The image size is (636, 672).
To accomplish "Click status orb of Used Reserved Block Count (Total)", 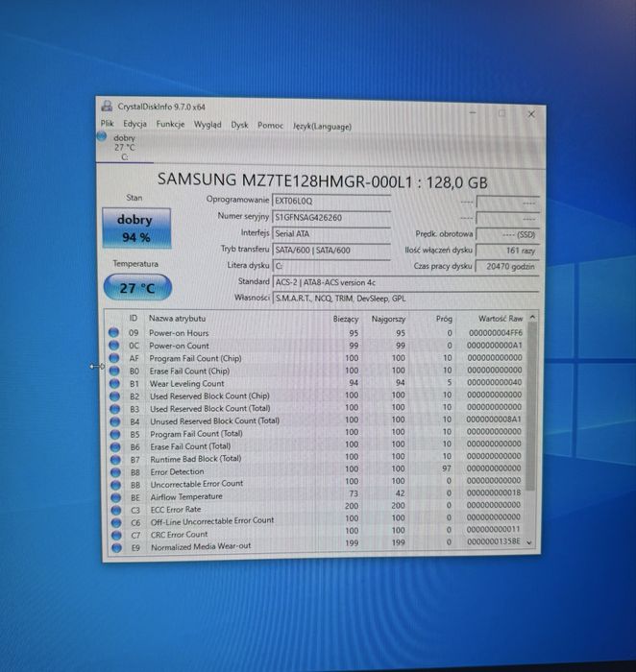I will [115, 409].
